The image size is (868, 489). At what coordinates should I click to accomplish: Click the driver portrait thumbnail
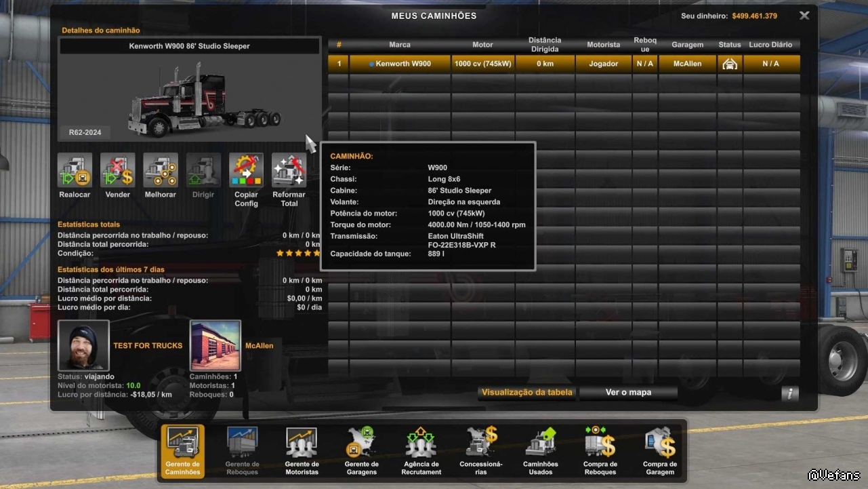83,346
